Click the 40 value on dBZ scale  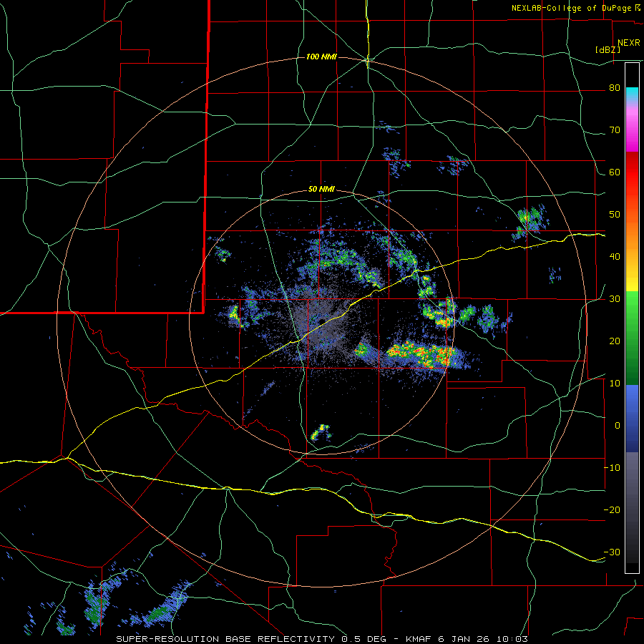pos(615,257)
